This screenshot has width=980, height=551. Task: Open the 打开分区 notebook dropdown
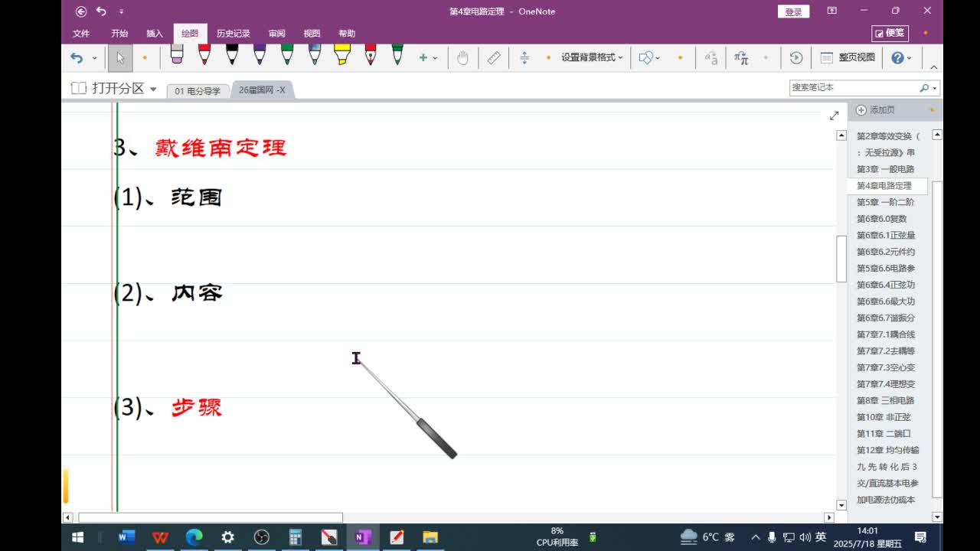pos(113,88)
